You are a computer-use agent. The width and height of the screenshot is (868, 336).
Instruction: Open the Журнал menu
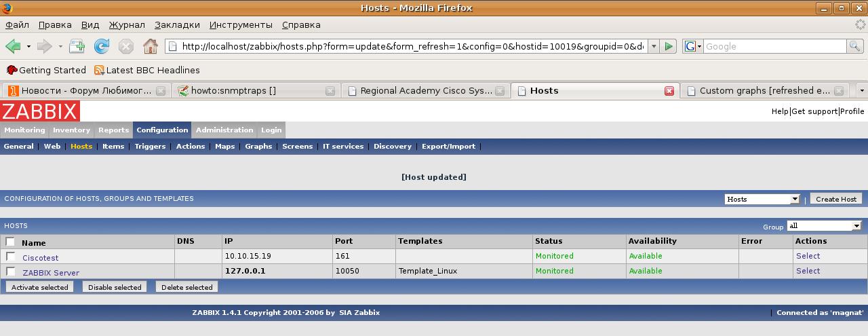pos(127,24)
